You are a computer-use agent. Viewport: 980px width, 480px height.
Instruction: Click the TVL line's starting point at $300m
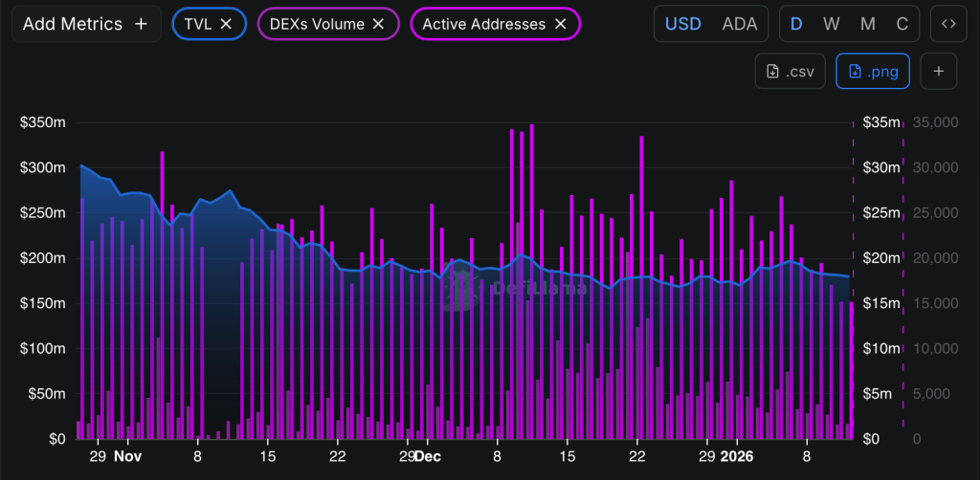click(80, 165)
